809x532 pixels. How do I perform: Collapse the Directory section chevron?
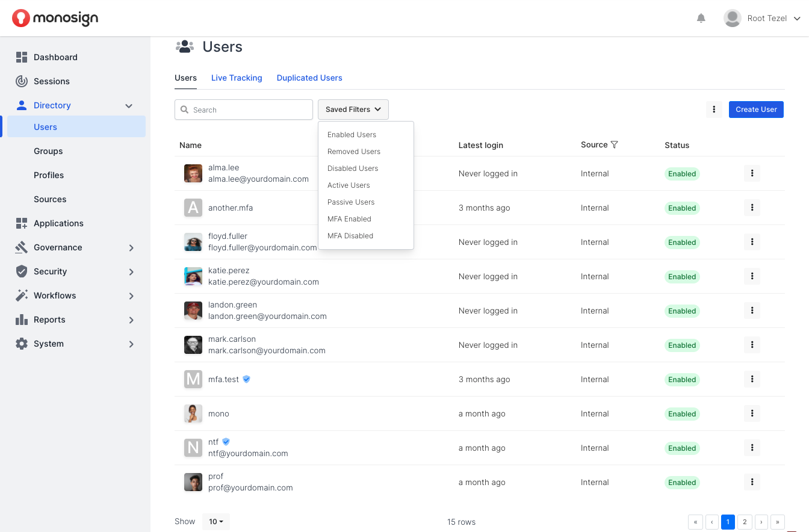pyautogui.click(x=129, y=106)
